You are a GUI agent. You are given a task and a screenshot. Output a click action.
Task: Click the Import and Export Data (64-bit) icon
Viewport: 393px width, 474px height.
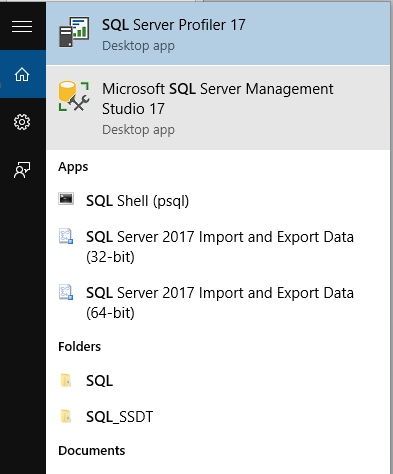click(66, 292)
